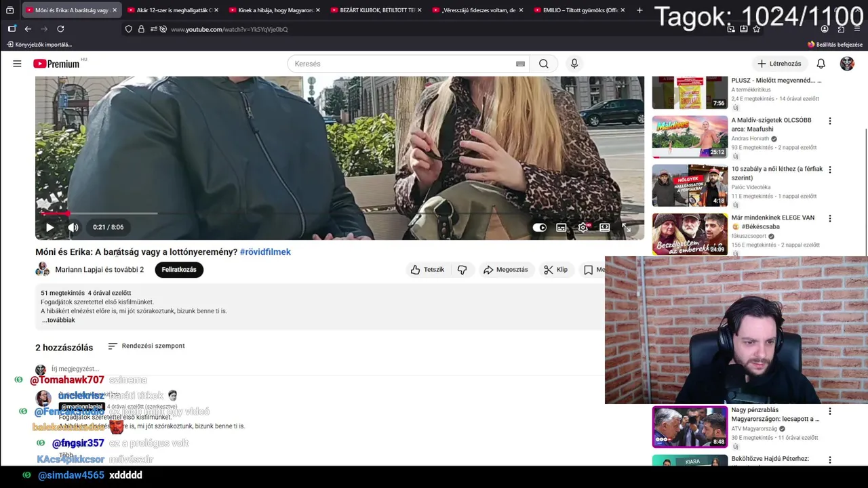Viewport: 868px width, 488px height.
Task: Open more options for 'Nagy pénzrablás Magyarországon'
Action: (x=829, y=411)
